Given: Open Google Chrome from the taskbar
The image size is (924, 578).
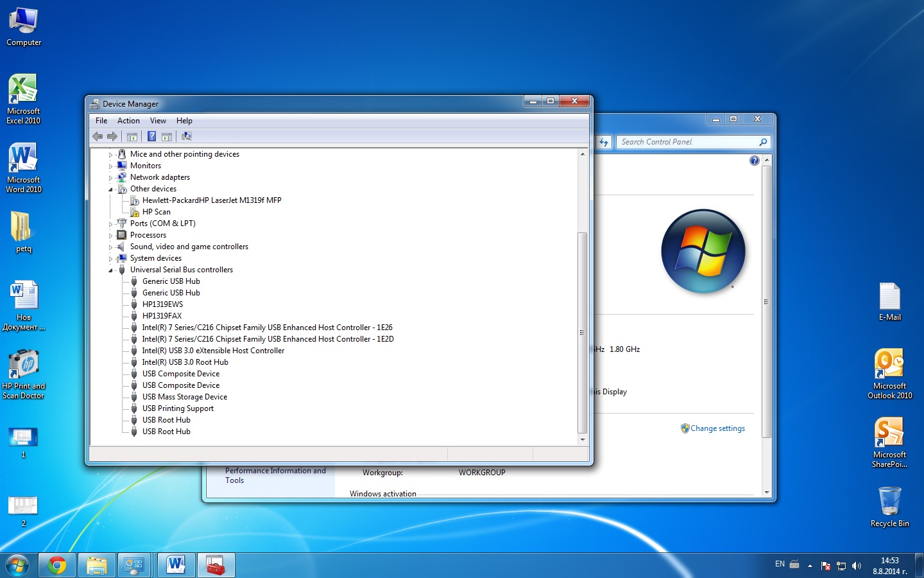Looking at the screenshot, I should point(57,565).
